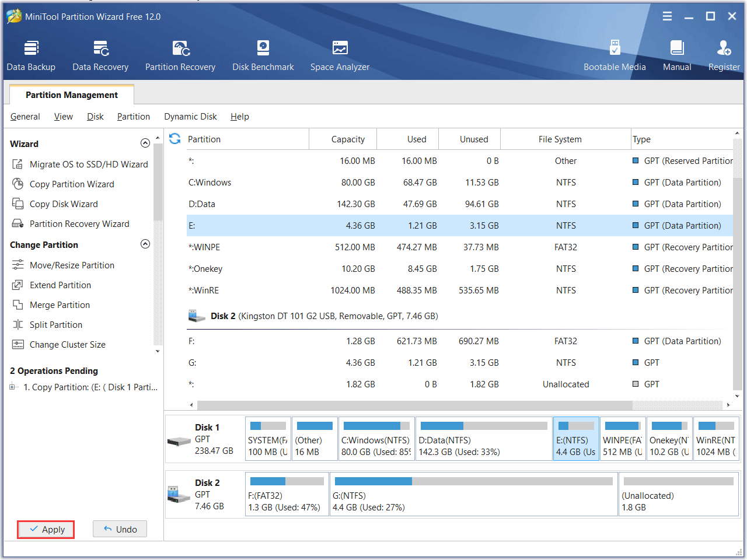Click the Disk 2 drive icon in the disk map
The width and height of the screenshot is (747, 560).
pos(179,495)
